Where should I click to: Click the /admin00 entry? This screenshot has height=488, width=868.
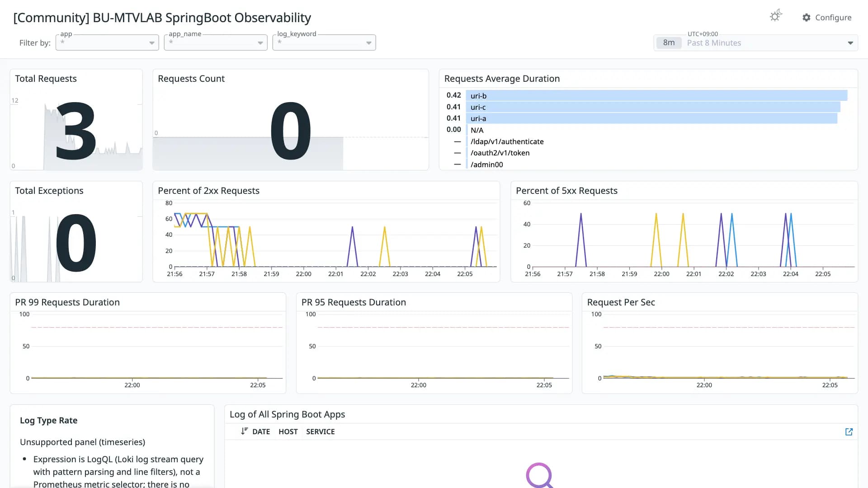click(486, 164)
